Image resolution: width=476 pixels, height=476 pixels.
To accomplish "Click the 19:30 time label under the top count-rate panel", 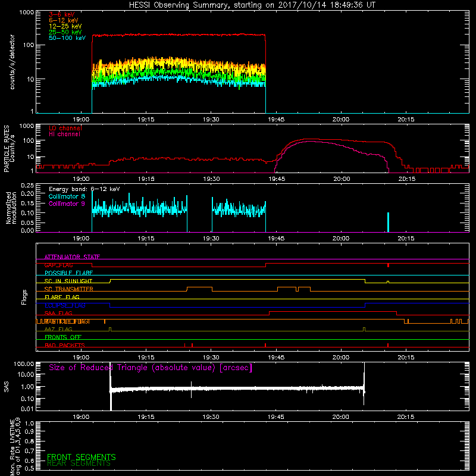I will click(x=211, y=120).
